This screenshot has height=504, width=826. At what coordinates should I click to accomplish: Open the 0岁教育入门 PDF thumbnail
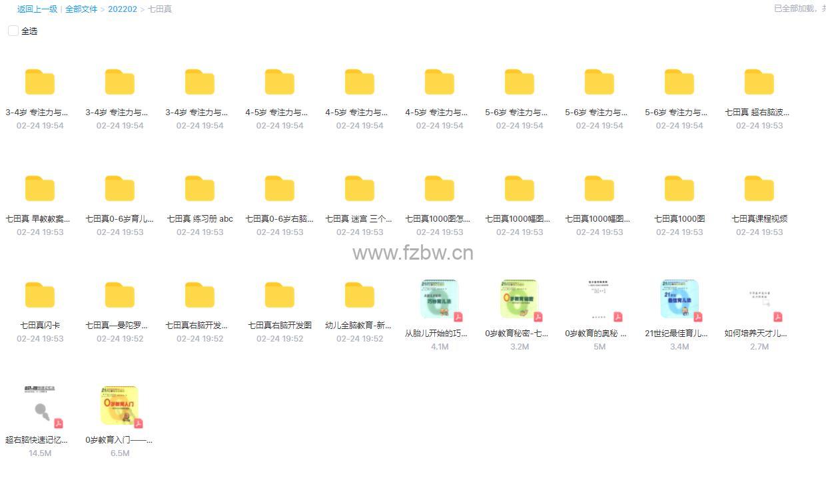pyautogui.click(x=119, y=405)
